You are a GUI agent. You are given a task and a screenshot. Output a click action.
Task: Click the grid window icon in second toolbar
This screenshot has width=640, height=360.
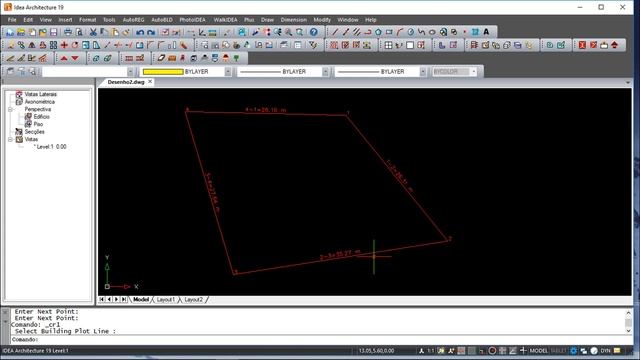(389, 45)
